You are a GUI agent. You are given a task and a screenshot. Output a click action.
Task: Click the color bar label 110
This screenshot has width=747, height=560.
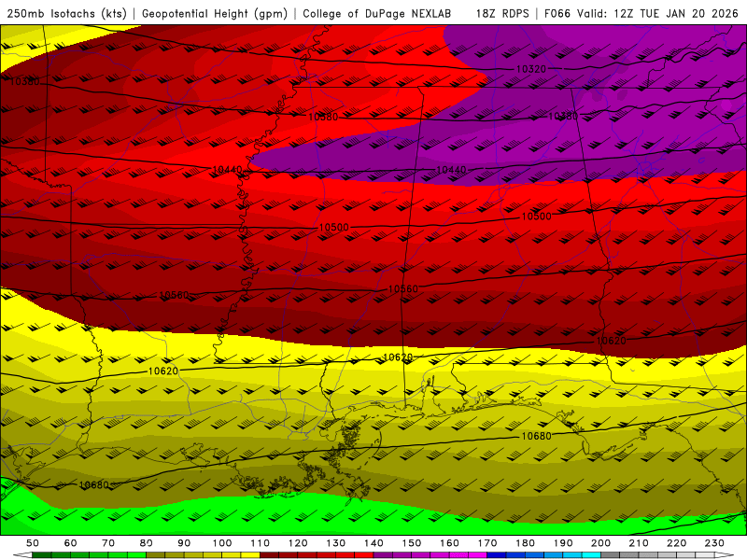[260, 543]
